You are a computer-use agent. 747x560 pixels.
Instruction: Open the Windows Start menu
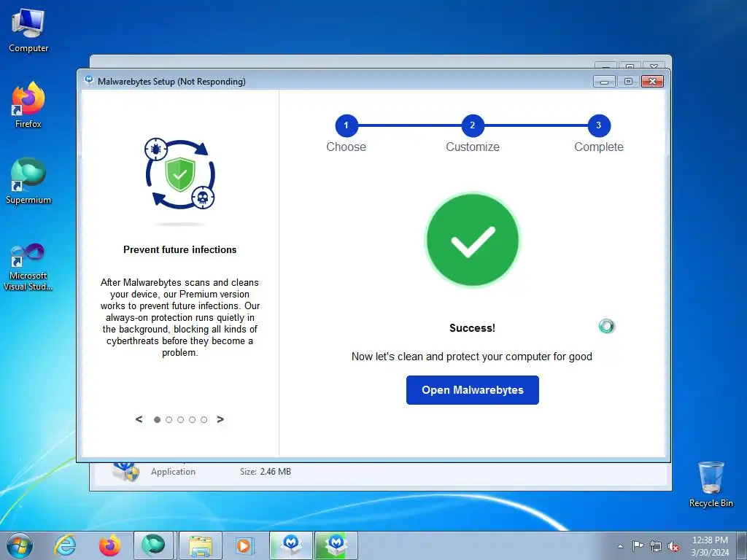click(x=20, y=545)
